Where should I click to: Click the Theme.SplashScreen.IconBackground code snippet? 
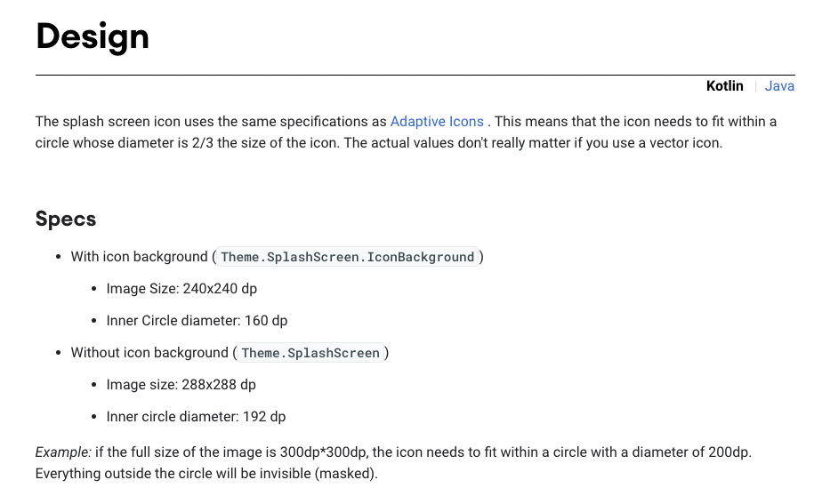pyautogui.click(x=348, y=257)
